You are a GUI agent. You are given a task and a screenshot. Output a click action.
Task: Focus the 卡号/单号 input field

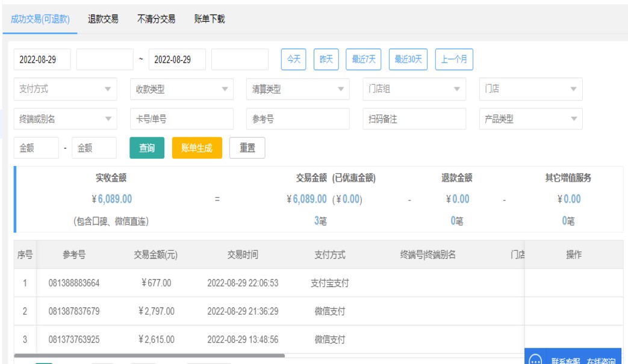tap(181, 119)
